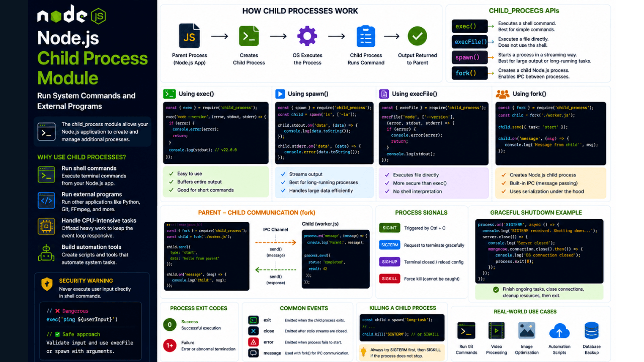Click the spawn() API badge
This screenshot has height=362, width=644.
coord(470,57)
